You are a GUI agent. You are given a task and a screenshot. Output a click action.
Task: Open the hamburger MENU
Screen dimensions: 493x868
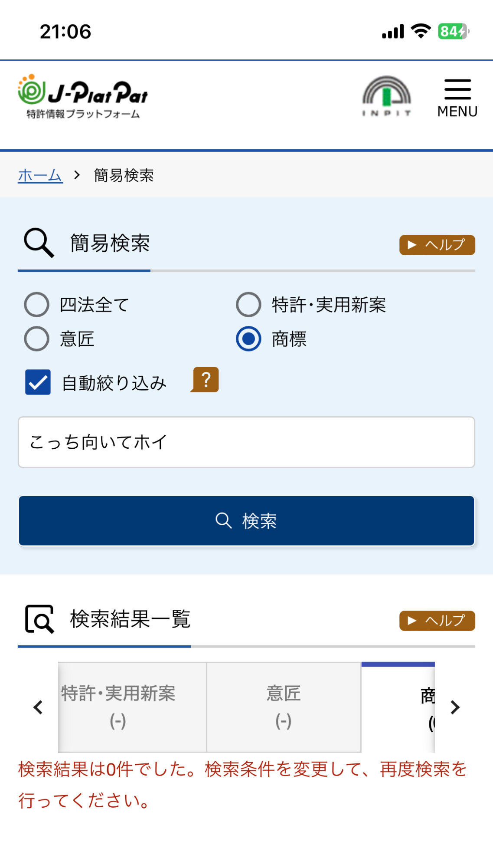(457, 98)
